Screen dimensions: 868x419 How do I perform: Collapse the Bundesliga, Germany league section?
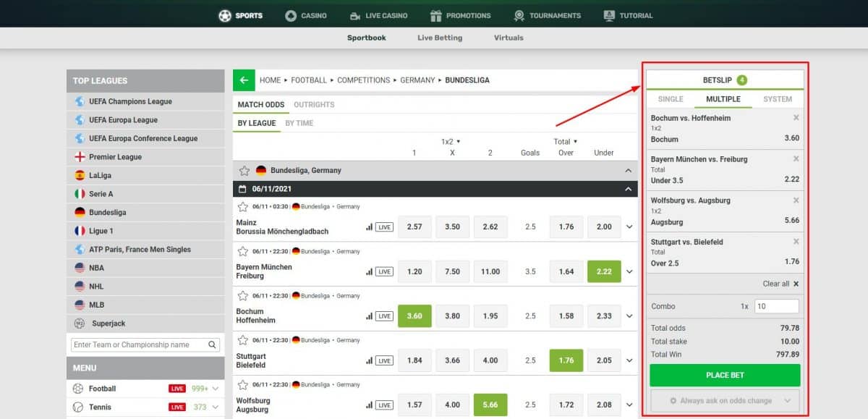(x=628, y=171)
